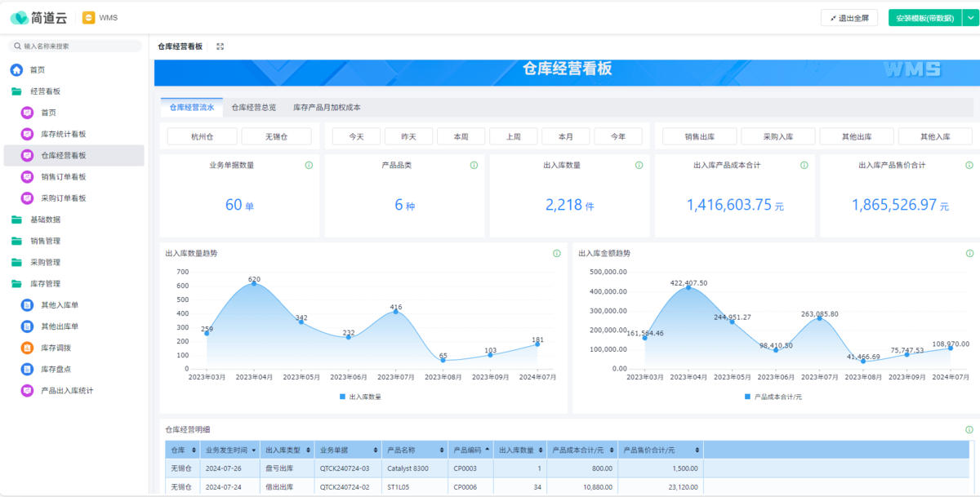Click the fullscreen expand icon beside 仓库经营看板 title

[220, 47]
